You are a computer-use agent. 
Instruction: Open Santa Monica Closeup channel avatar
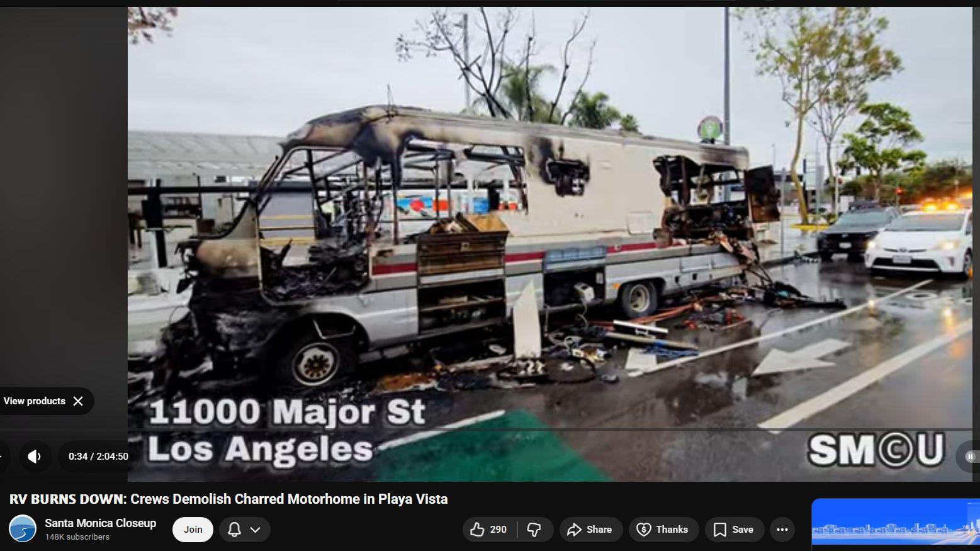pos(23,529)
